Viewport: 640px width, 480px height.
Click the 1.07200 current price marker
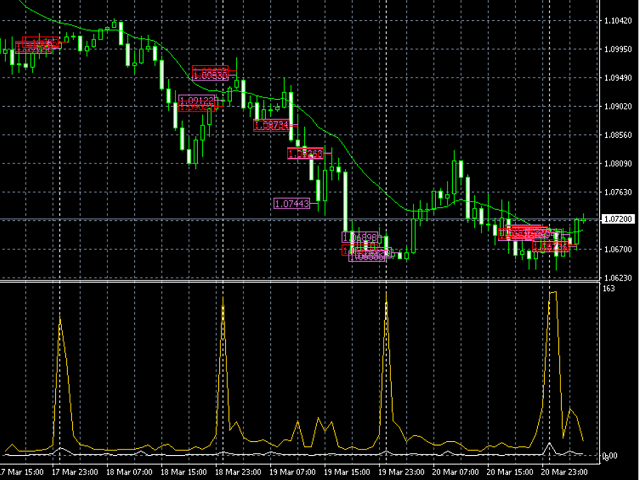click(618, 219)
